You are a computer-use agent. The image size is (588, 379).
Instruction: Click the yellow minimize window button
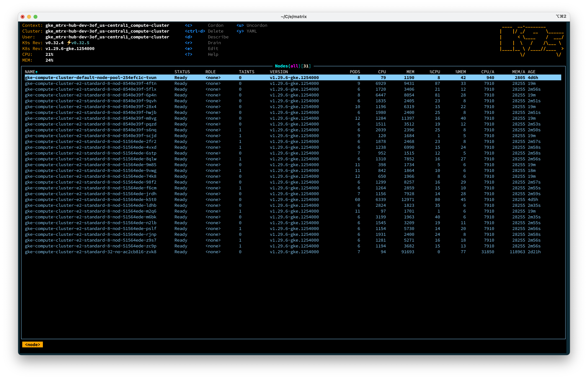point(29,17)
